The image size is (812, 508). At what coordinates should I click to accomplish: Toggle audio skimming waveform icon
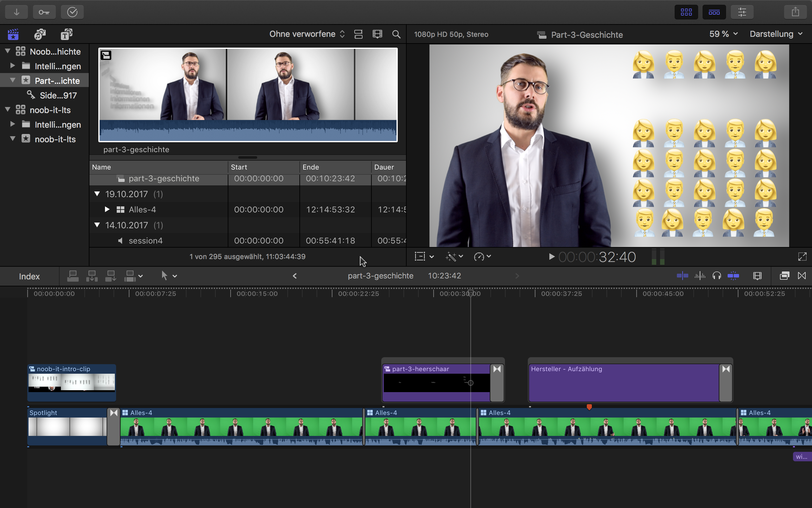(x=700, y=276)
